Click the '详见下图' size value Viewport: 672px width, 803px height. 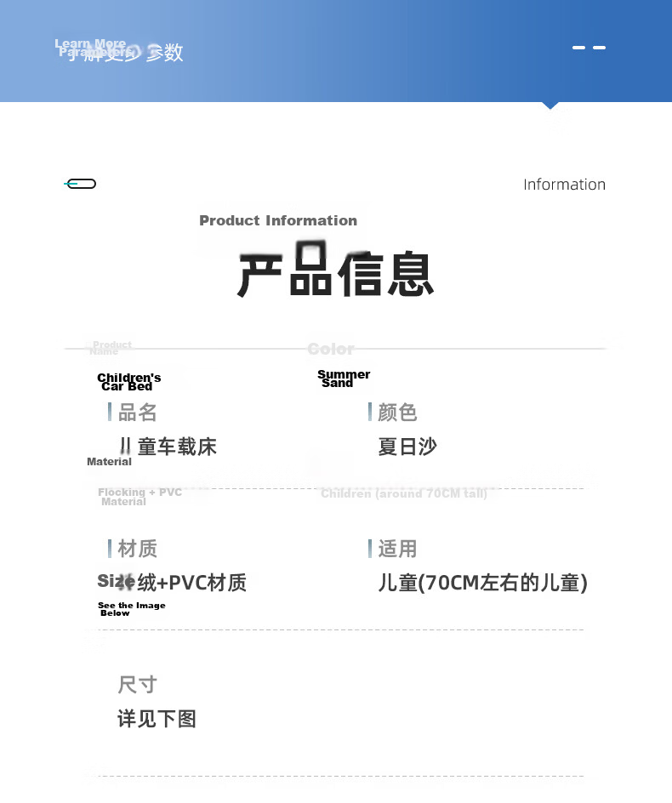point(157,719)
